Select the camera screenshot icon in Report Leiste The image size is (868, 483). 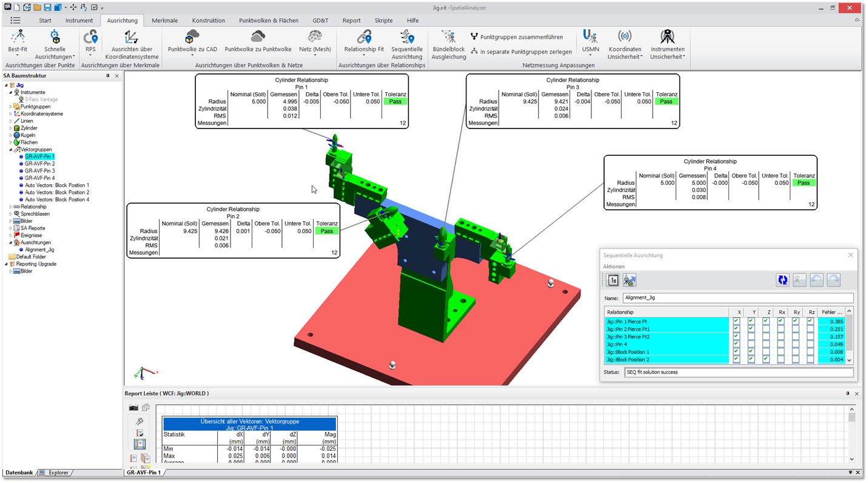(135, 407)
